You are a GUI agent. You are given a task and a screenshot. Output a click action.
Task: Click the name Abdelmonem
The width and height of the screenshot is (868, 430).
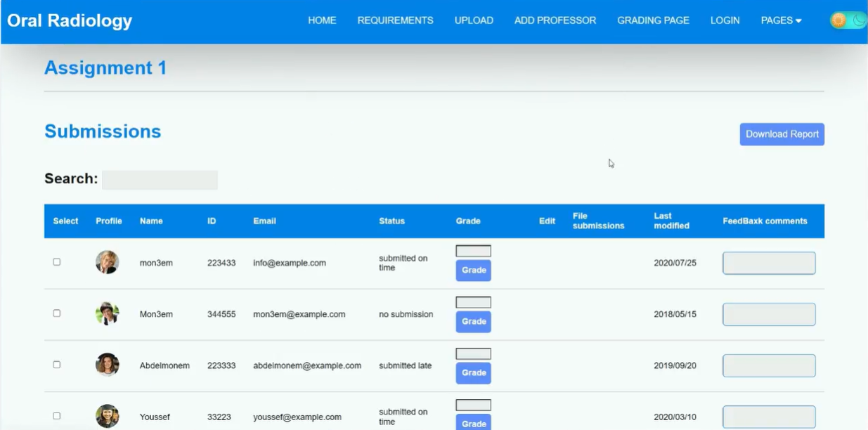click(164, 365)
